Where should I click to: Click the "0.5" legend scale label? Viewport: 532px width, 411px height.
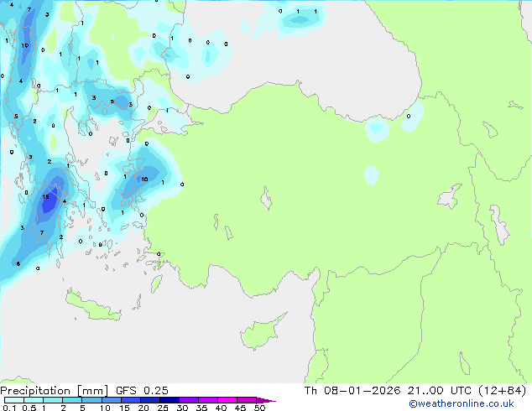point(29,408)
